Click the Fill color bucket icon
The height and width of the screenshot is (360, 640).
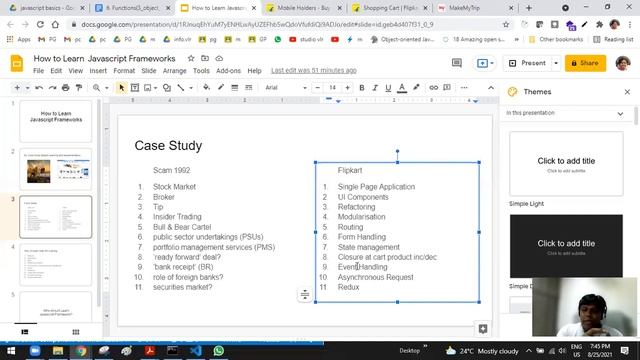(x=207, y=87)
